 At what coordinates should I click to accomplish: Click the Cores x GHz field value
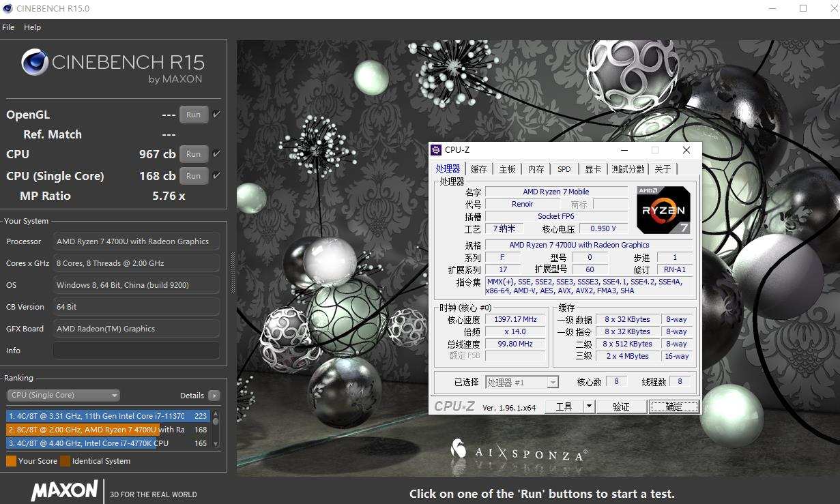(x=136, y=263)
